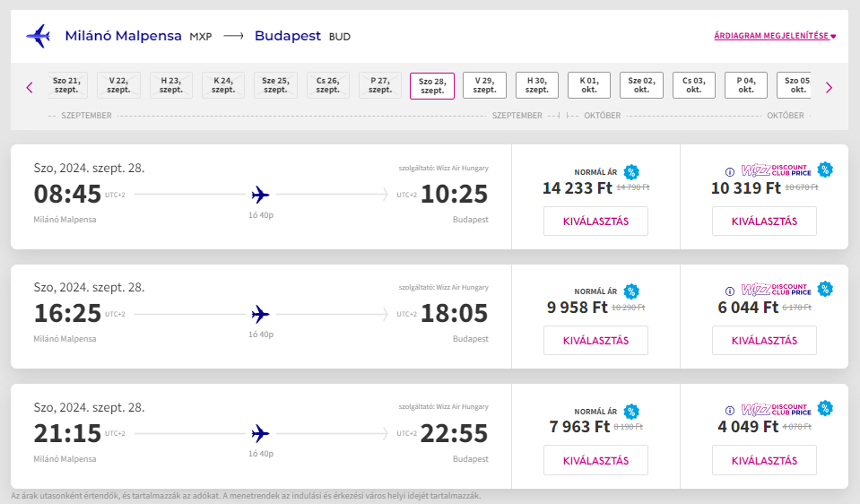Select date tab K 01, okt.
Viewport: 860px width, 504px height.
589,85
